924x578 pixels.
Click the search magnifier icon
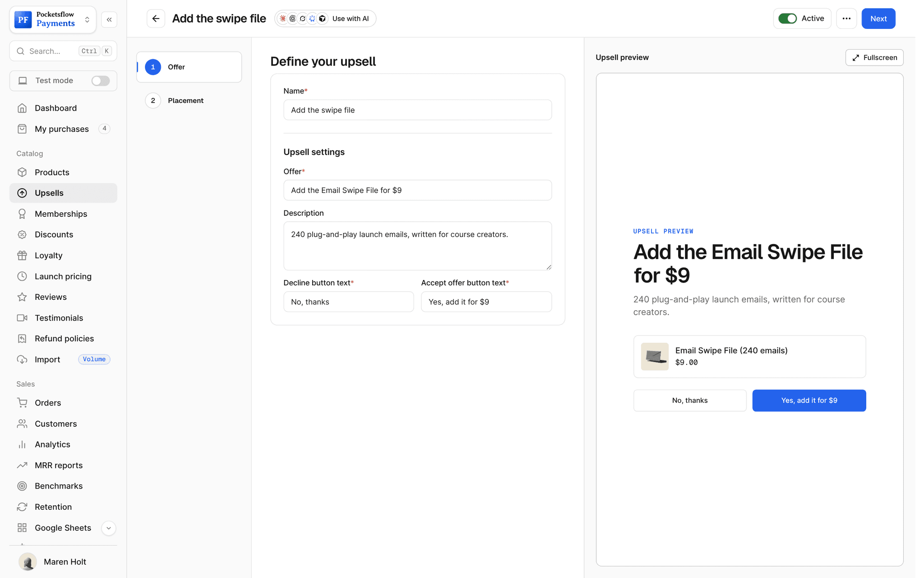tap(20, 51)
